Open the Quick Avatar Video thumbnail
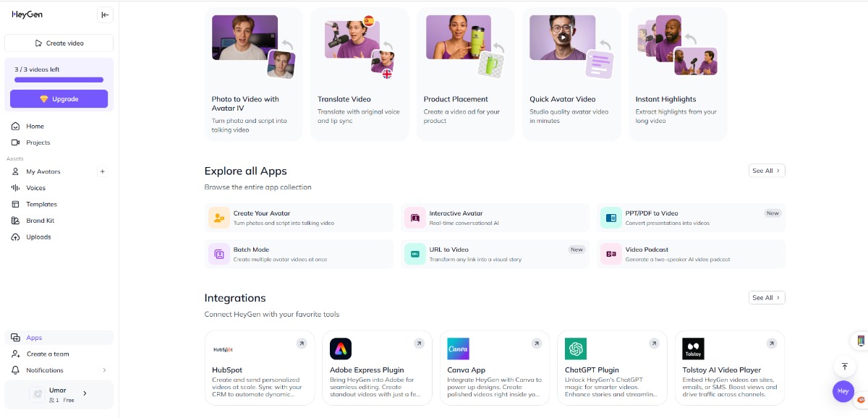The height and width of the screenshot is (418, 868). [563, 38]
